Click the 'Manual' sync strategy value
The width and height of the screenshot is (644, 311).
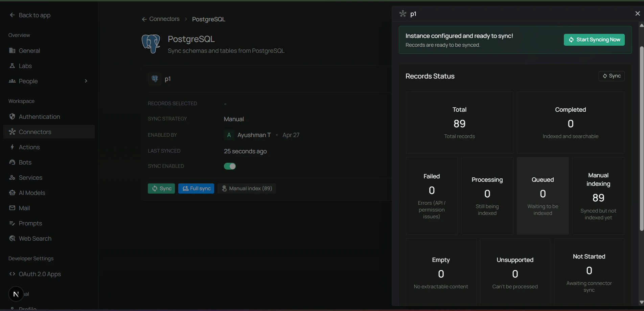point(234,119)
